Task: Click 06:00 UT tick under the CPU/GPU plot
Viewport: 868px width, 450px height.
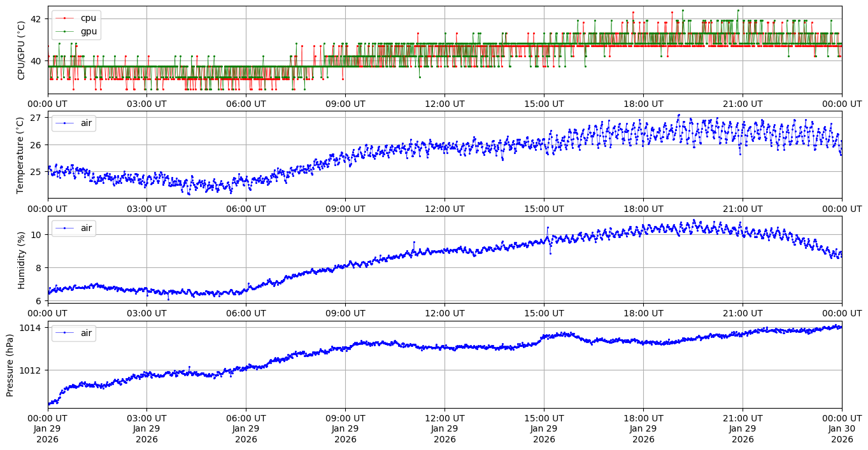Action: [x=246, y=103]
